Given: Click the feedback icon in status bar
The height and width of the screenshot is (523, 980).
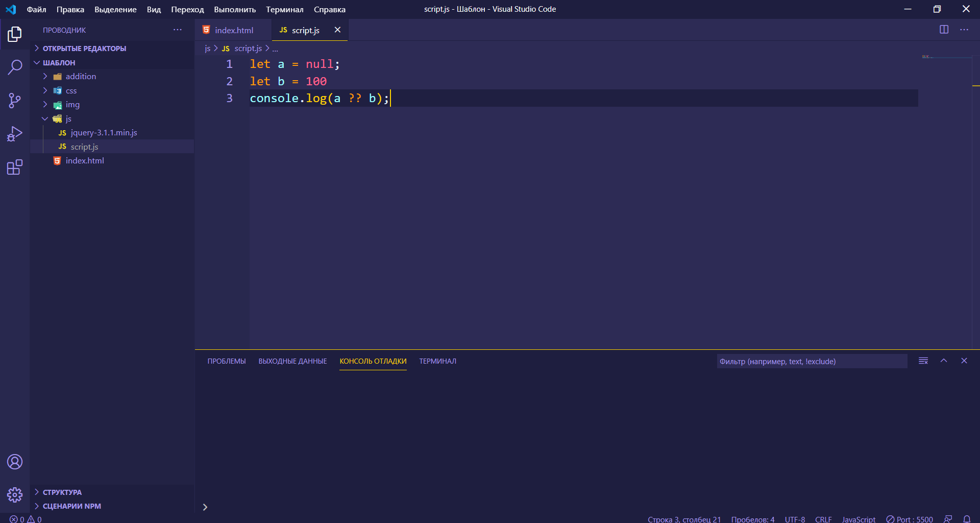Looking at the screenshot, I should 948,519.
